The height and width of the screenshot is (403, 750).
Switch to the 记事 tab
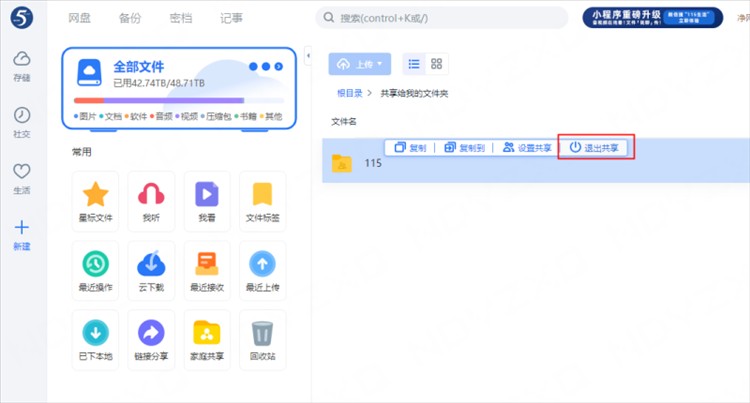(x=232, y=18)
